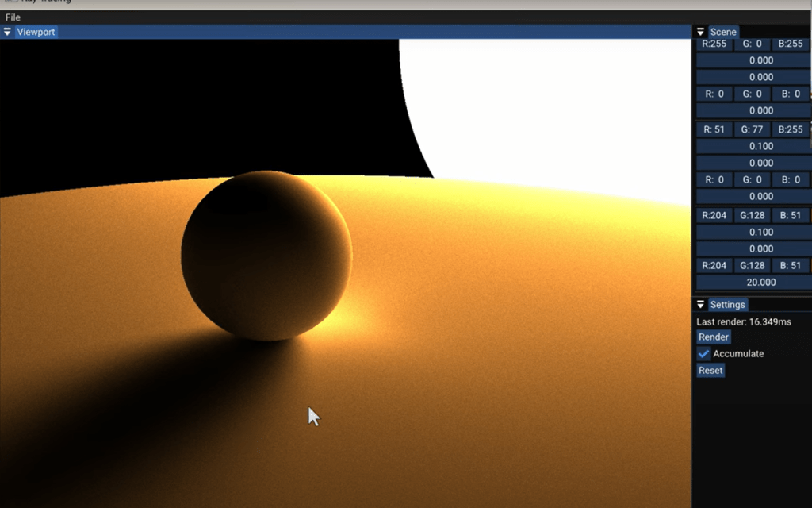
Task: Click the G:128 green channel field
Action: [752, 215]
